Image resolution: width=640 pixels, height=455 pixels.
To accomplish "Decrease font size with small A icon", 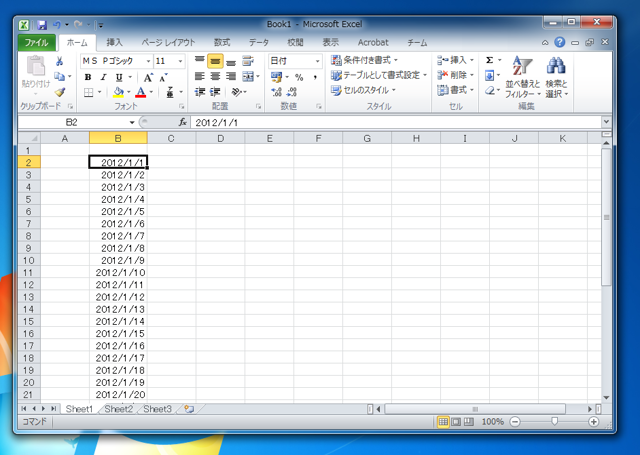I will [163, 77].
